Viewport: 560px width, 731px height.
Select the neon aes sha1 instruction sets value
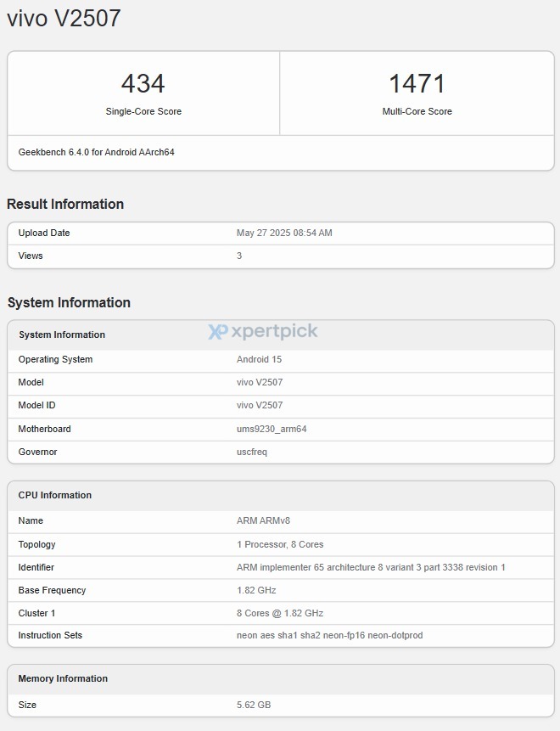click(x=330, y=635)
